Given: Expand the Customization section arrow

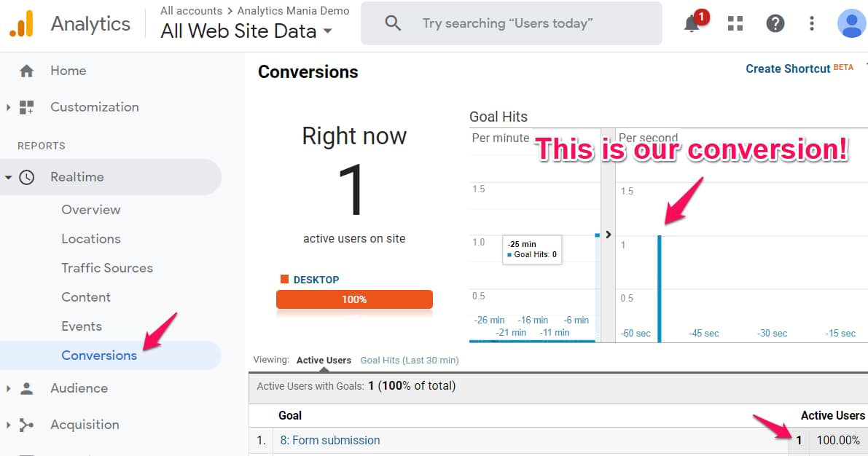Looking at the screenshot, I should point(8,107).
